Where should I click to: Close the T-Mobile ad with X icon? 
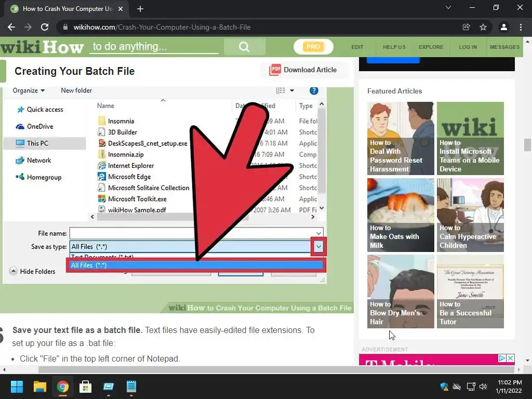point(510,358)
